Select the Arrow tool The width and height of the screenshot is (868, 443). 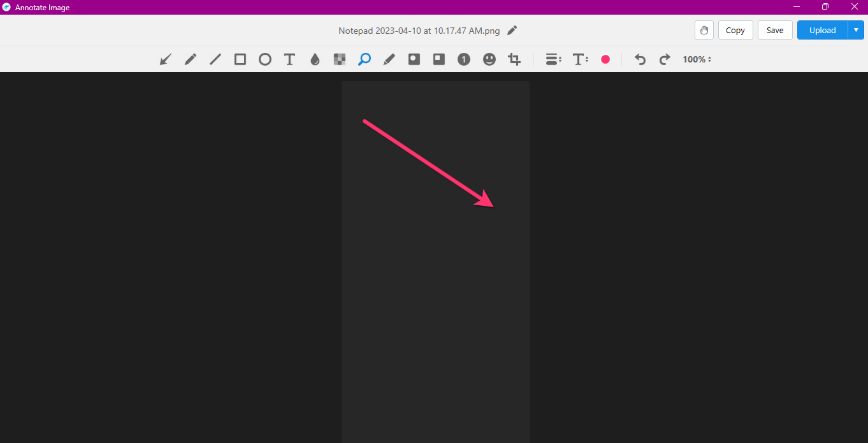166,59
